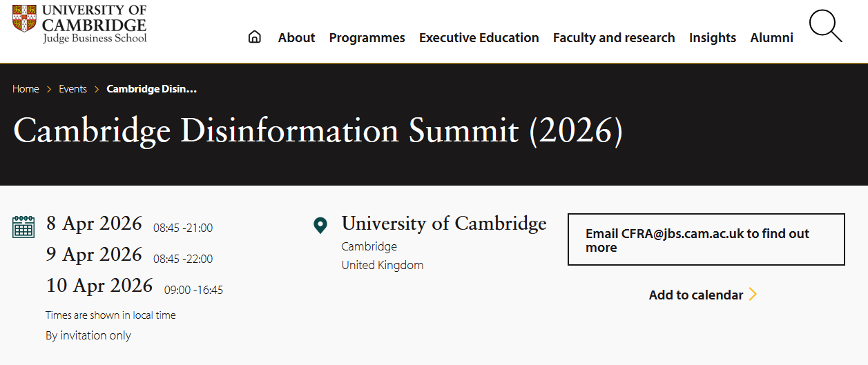The height and width of the screenshot is (365, 868).
Task: Click the home icon in navigation bar
Action: (x=255, y=37)
